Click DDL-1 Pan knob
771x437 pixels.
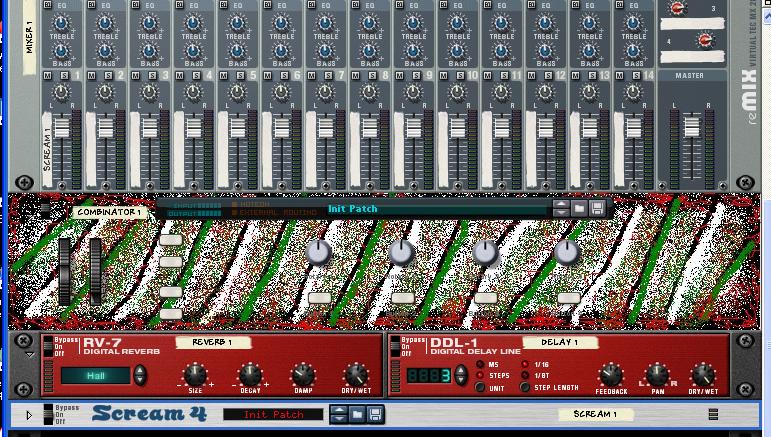point(657,376)
